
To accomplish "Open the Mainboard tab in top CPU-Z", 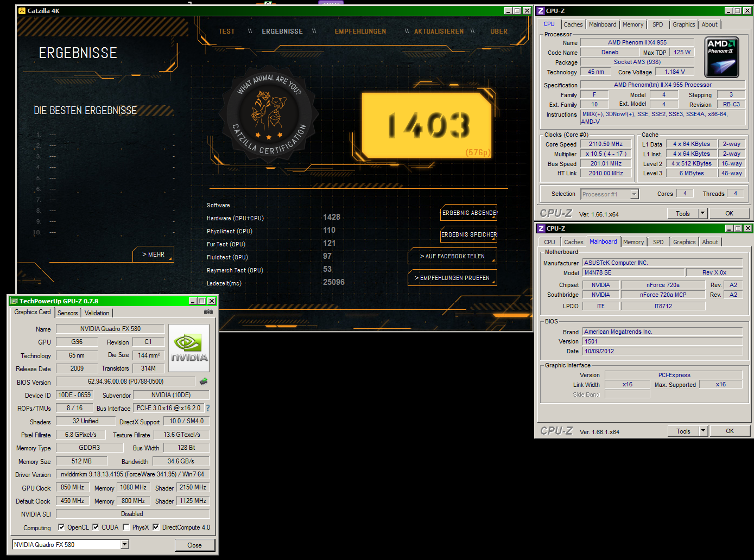I will coord(603,24).
